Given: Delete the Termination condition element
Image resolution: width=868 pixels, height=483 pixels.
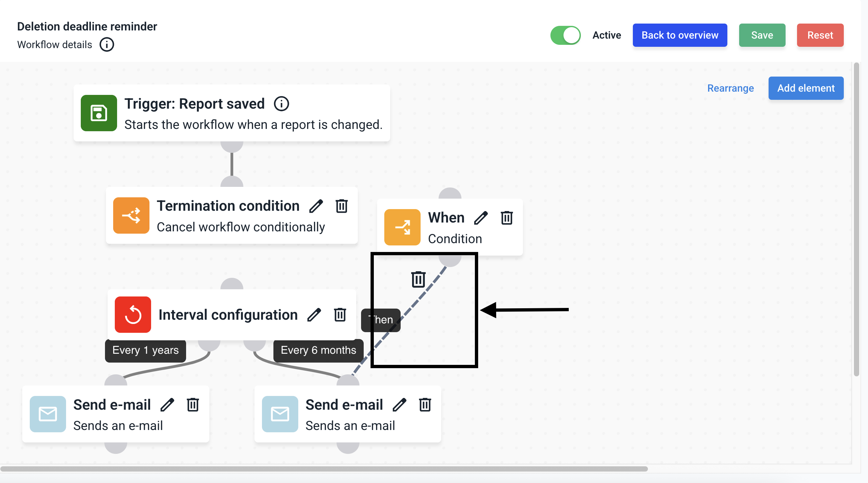Looking at the screenshot, I should tap(341, 206).
